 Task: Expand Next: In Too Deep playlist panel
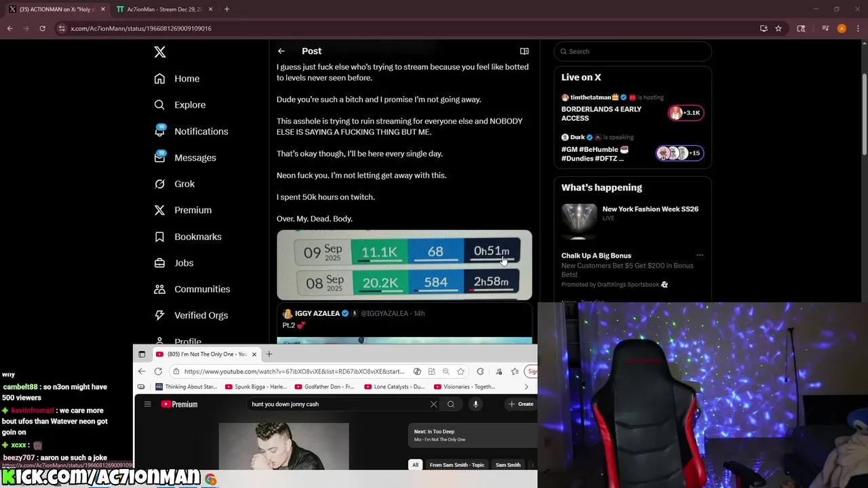click(473, 435)
